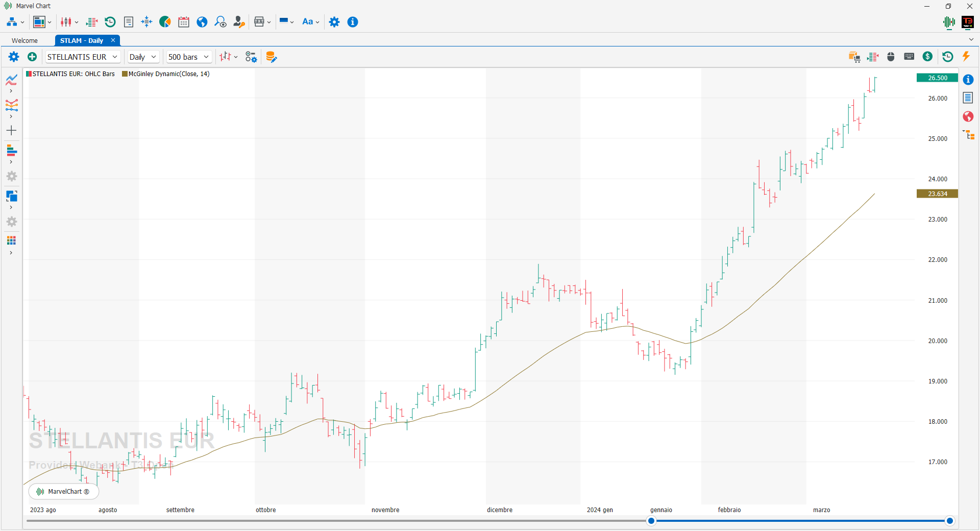Image resolution: width=980 pixels, height=531 pixels.
Task: Open chart settings gear icon
Action: coord(14,57)
